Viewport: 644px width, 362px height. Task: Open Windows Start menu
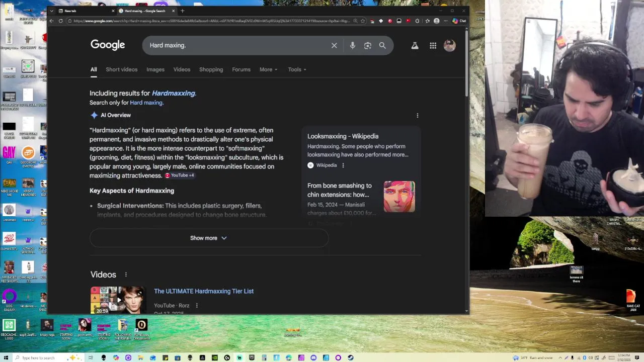(x=6, y=357)
